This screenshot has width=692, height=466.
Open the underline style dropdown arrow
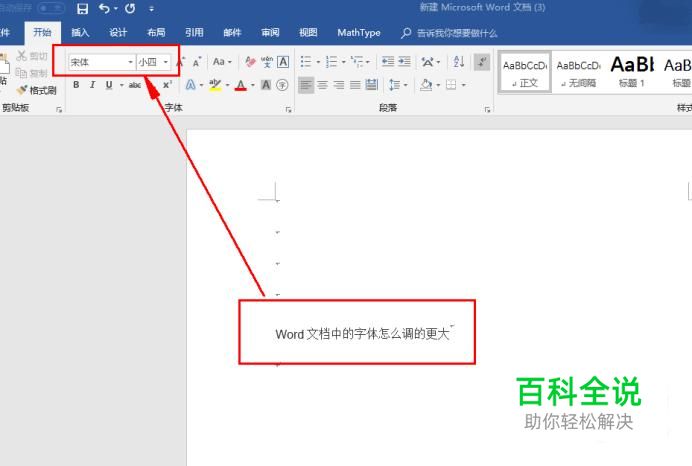[121, 85]
